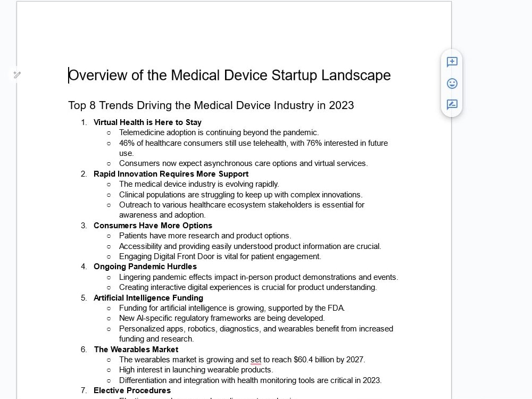Click 'Artificial Intelligence Funding' heading
Image resolution: width=532 pixels, height=399 pixels.
tap(148, 297)
